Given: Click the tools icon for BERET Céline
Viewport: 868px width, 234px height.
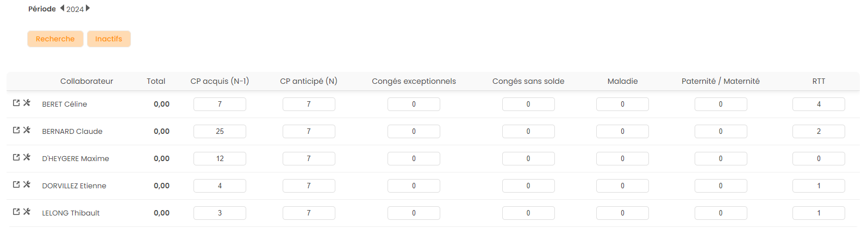Looking at the screenshot, I should [x=27, y=103].
